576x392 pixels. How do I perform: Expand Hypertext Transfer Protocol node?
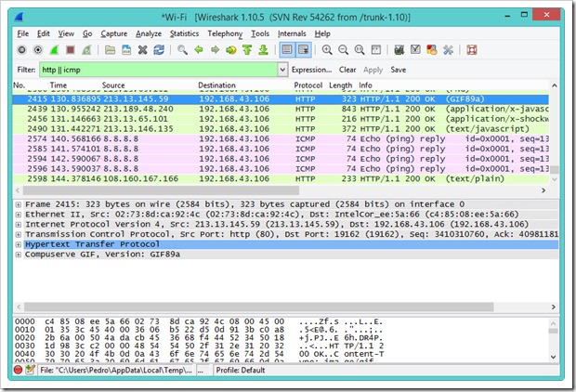[18, 244]
